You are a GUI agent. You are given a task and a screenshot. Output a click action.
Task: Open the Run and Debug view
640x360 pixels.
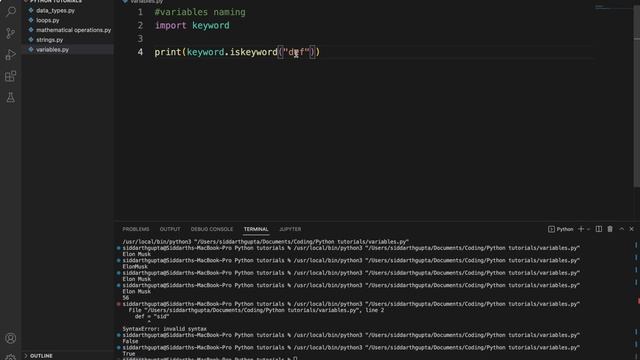(x=11, y=55)
